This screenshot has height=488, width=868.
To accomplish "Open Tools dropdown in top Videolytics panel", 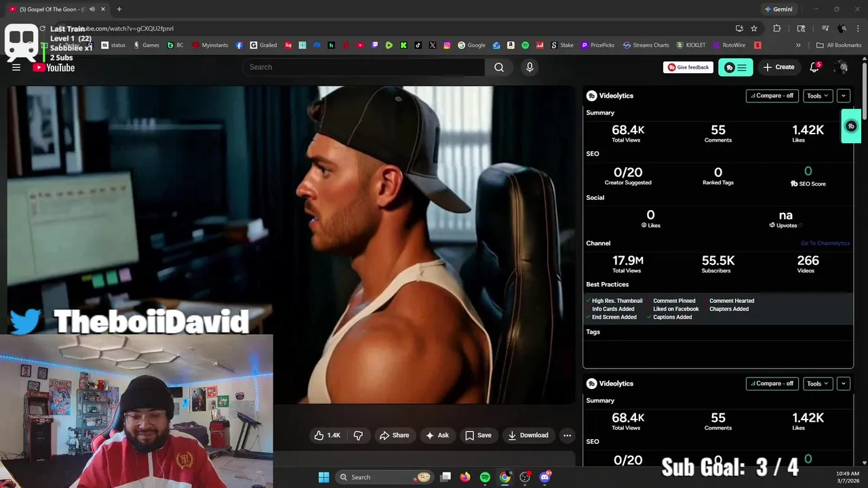I will coord(818,96).
